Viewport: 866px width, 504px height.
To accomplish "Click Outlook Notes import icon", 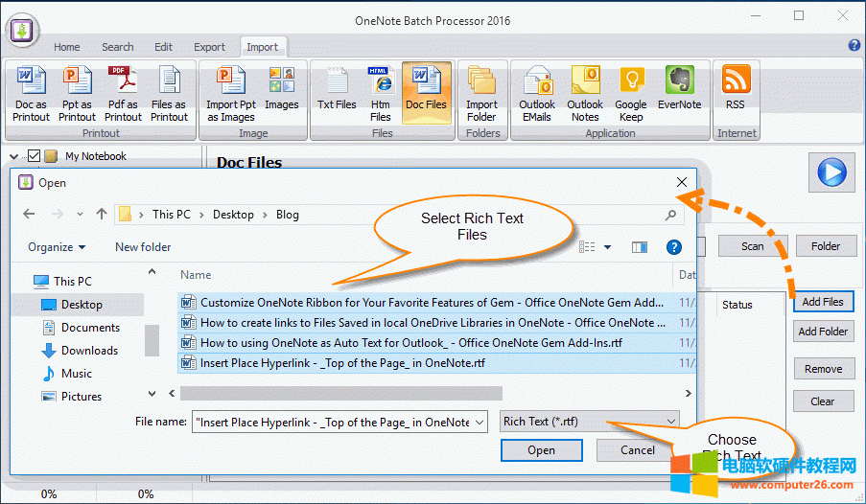I will point(585,93).
